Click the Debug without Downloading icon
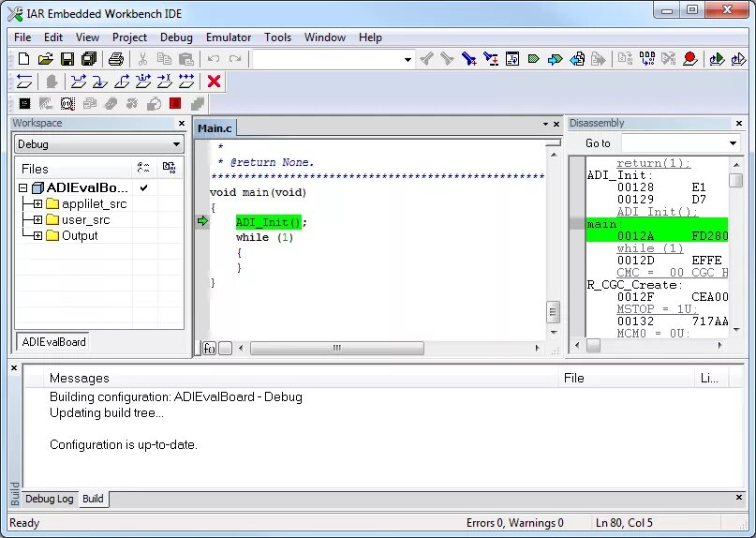The height and width of the screenshot is (538, 756). 738,59
